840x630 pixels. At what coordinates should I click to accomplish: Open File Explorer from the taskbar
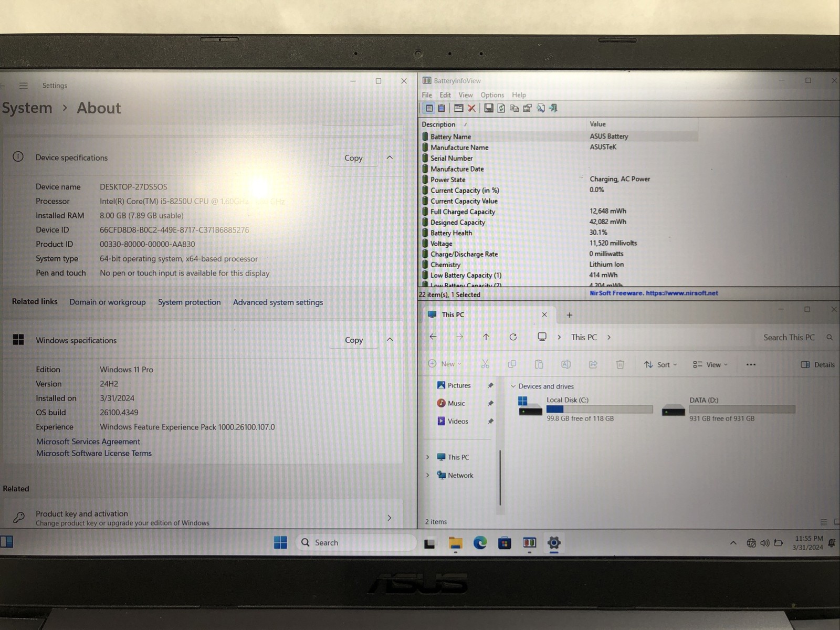click(455, 543)
